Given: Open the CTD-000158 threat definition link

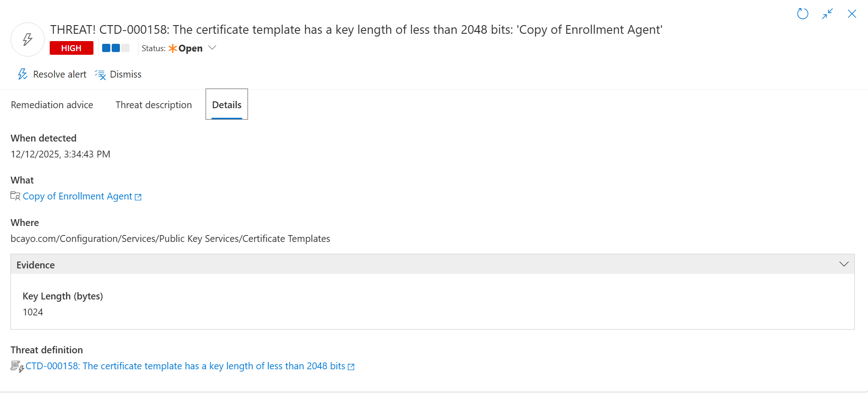Looking at the screenshot, I should pos(185,366).
